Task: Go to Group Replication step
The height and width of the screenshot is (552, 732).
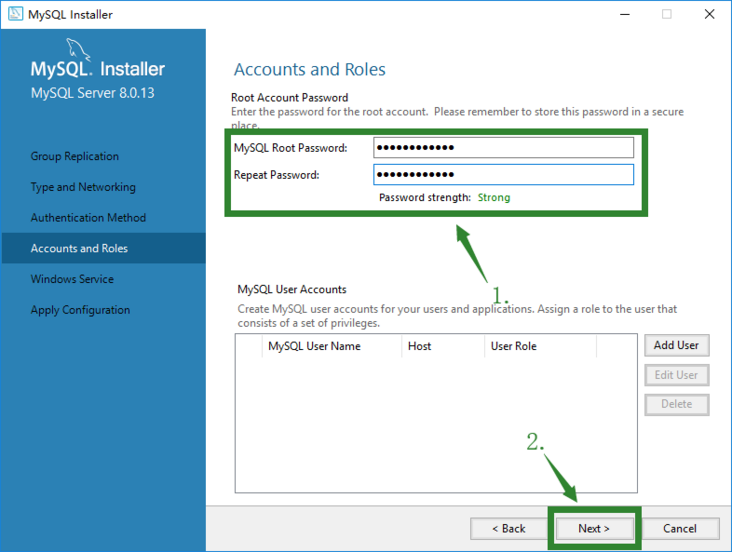Action: click(x=75, y=156)
